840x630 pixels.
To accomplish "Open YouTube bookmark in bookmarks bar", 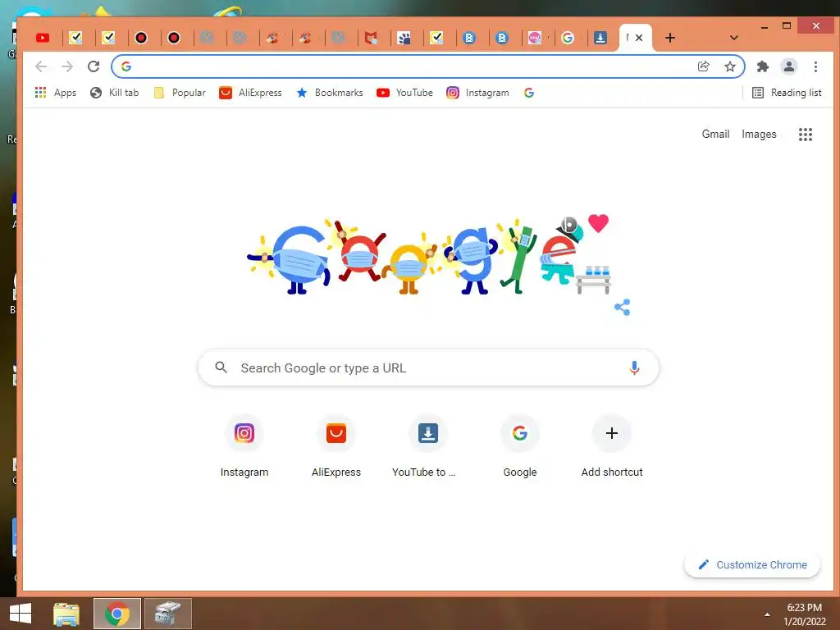I will pos(404,93).
